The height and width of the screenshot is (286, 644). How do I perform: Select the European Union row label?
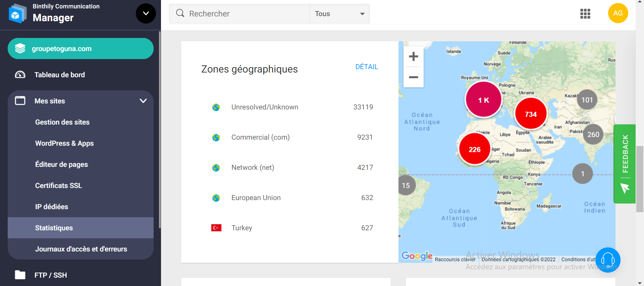[x=256, y=198]
